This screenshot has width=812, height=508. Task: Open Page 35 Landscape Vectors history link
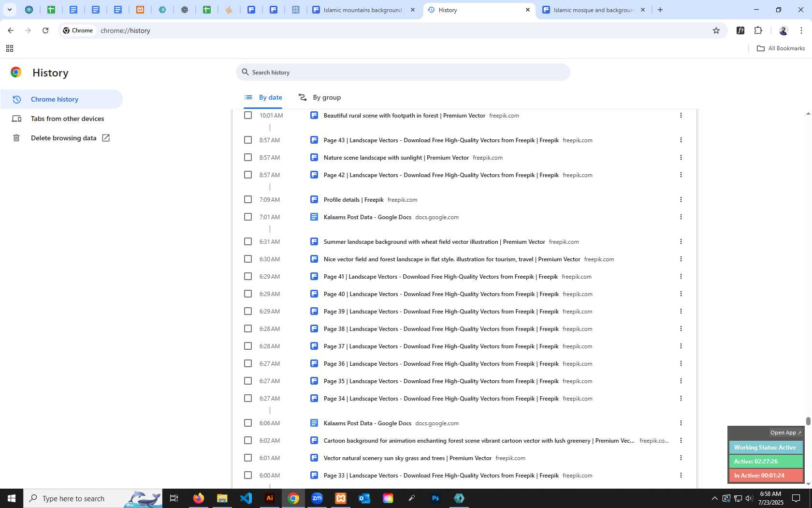click(x=441, y=381)
